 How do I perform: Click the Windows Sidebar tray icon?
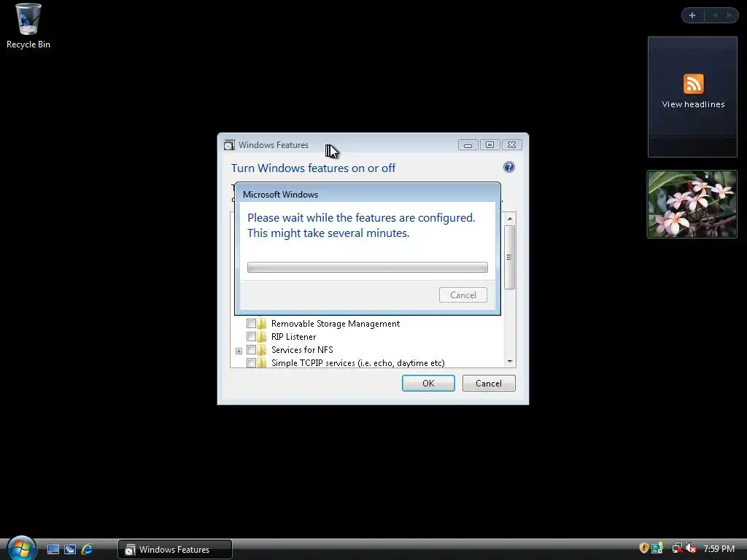[657, 548]
